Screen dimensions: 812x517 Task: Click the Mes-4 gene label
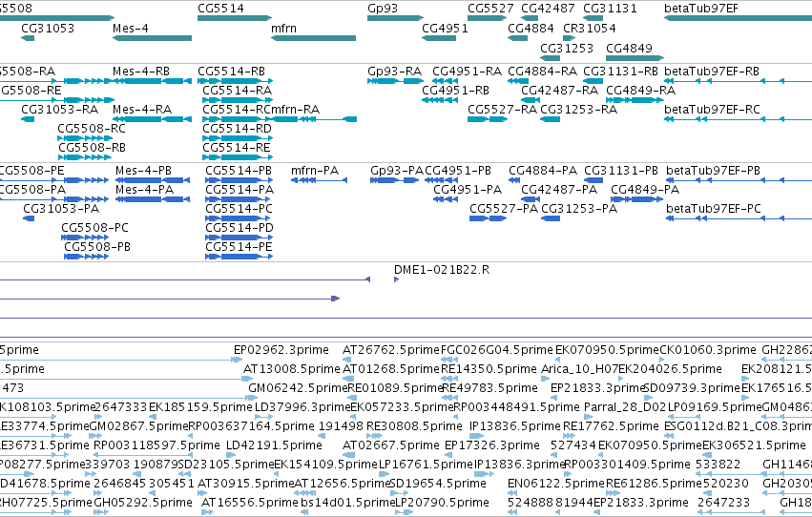131,28
